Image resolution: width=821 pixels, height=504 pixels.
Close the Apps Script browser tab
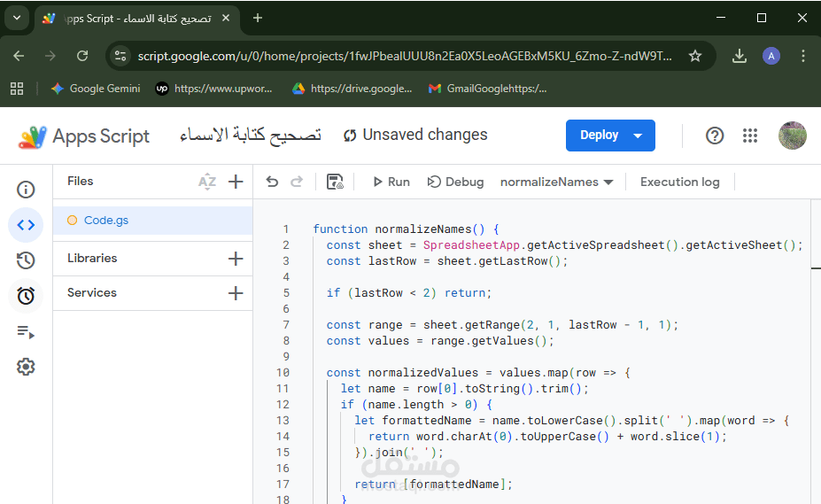coord(226,18)
